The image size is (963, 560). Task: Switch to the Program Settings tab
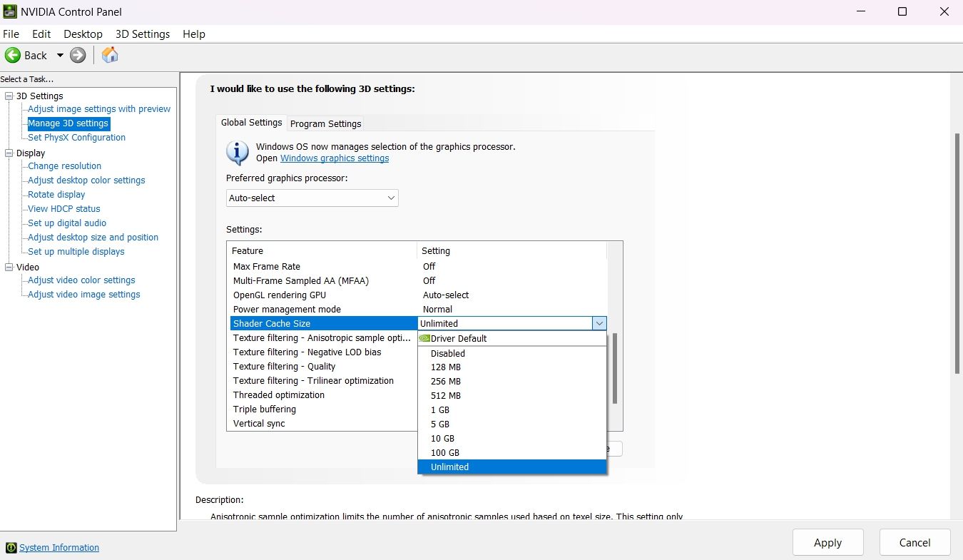325,123
